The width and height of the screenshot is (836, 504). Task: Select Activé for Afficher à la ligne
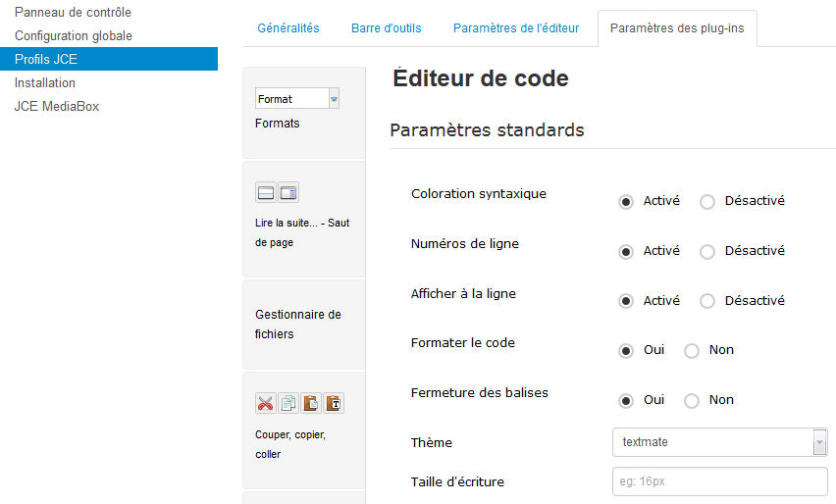tap(626, 301)
